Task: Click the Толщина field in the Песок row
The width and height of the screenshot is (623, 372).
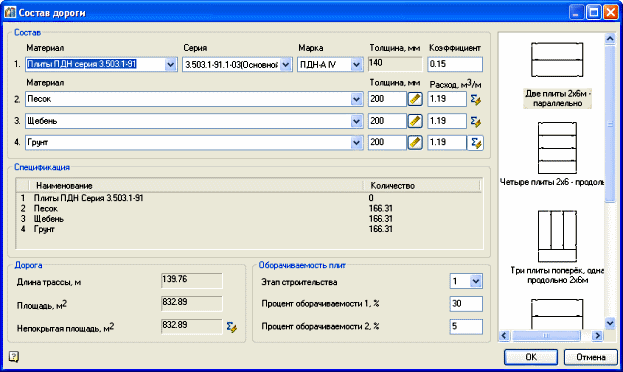Action: (387, 99)
